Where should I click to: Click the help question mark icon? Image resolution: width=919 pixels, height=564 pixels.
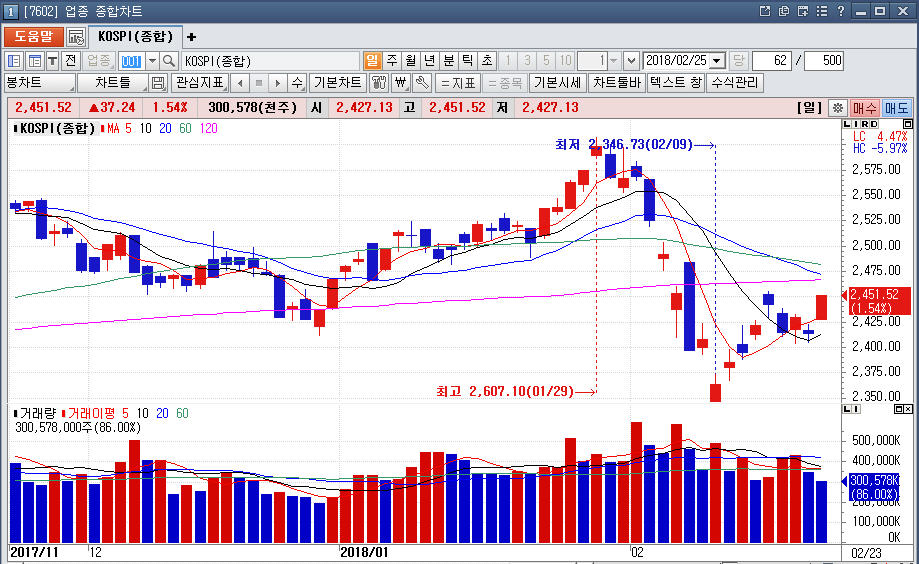point(841,11)
